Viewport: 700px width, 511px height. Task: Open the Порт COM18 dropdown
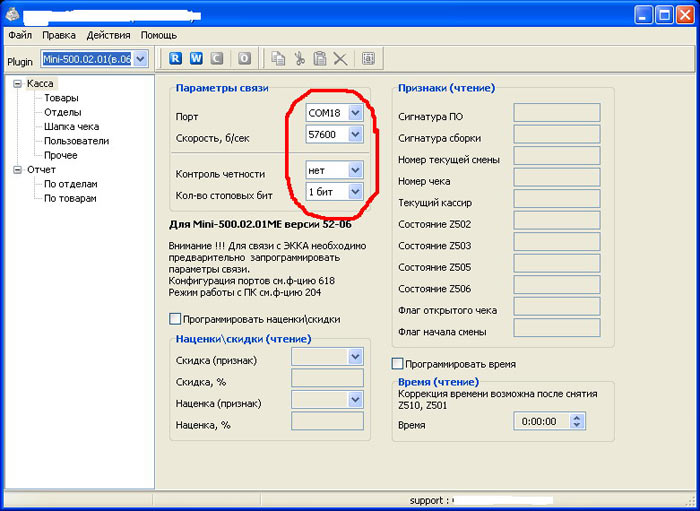tap(355, 113)
